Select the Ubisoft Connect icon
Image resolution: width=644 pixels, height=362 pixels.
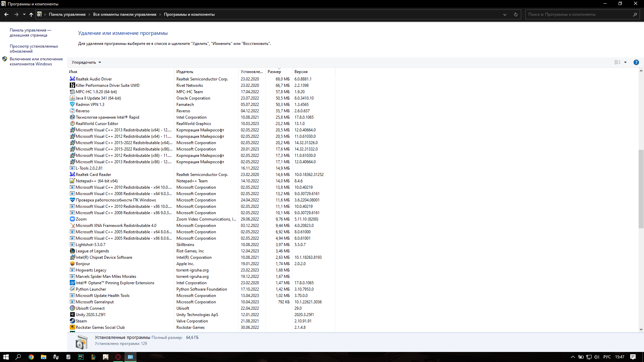tap(72, 308)
